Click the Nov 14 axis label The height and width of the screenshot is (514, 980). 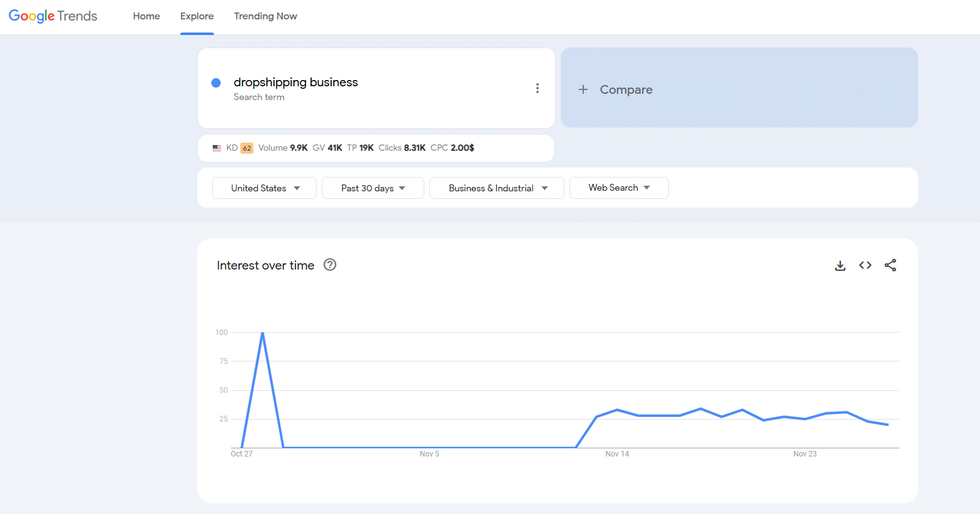617,454
